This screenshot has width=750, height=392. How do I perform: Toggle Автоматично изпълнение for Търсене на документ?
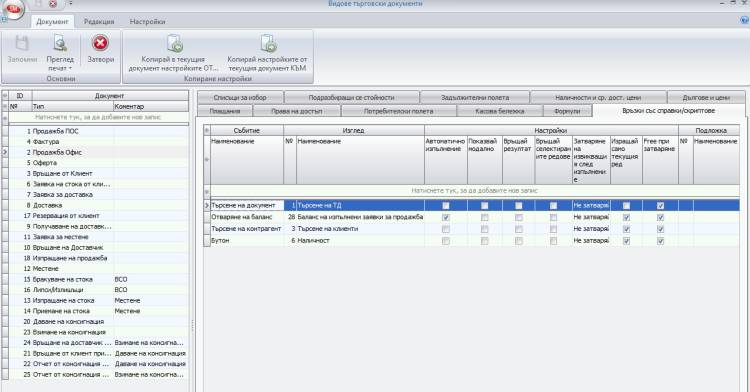coord(446,206)
